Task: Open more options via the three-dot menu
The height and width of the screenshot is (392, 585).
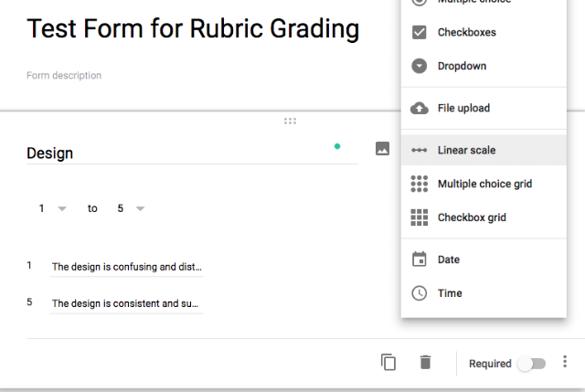Action: 565,362
